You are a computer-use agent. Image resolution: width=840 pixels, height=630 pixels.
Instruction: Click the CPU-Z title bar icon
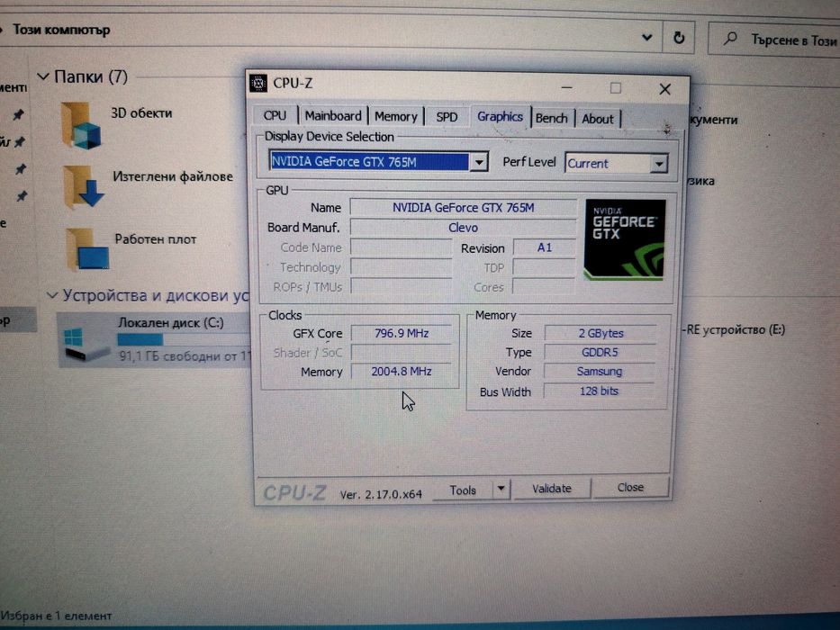point(258,83)
